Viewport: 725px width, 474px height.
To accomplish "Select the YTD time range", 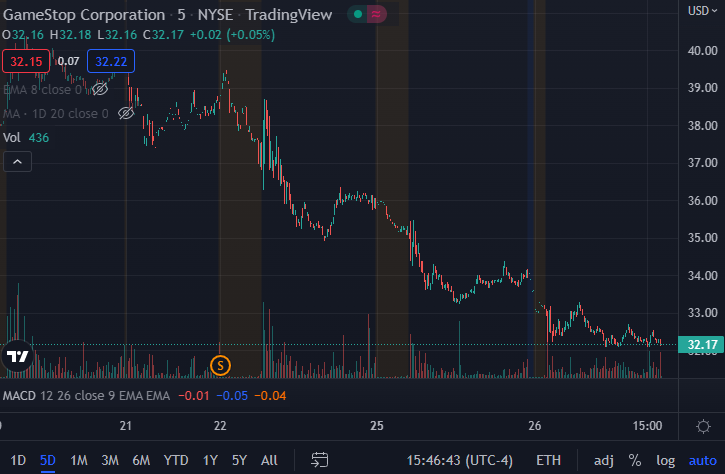I will coord(176,460).
